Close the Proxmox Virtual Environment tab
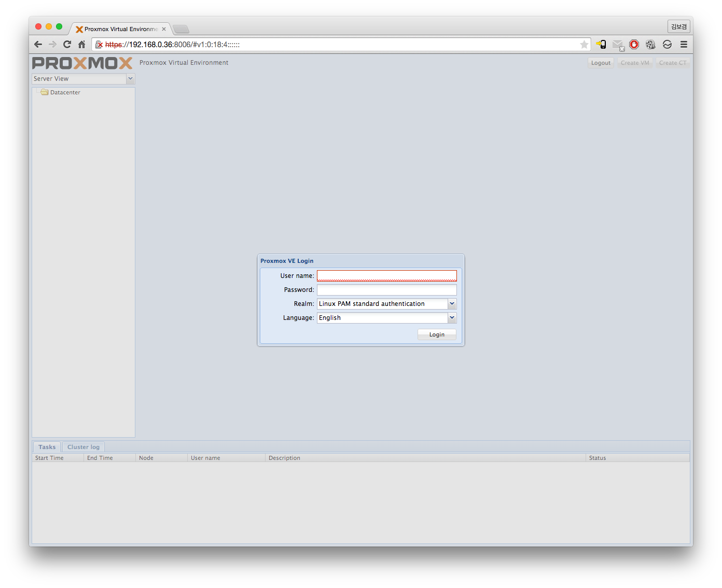722x588 pixels. tap(164, 29)
